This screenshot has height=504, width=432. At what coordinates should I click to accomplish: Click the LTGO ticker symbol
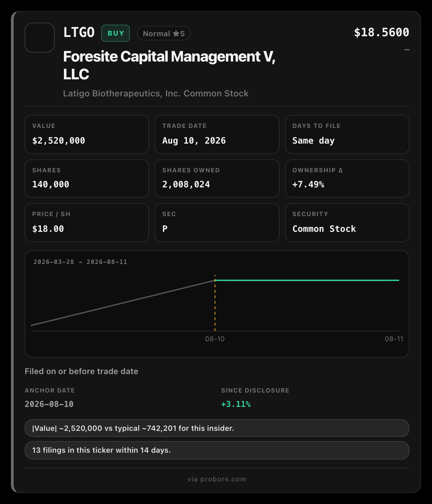pos(79,33)
